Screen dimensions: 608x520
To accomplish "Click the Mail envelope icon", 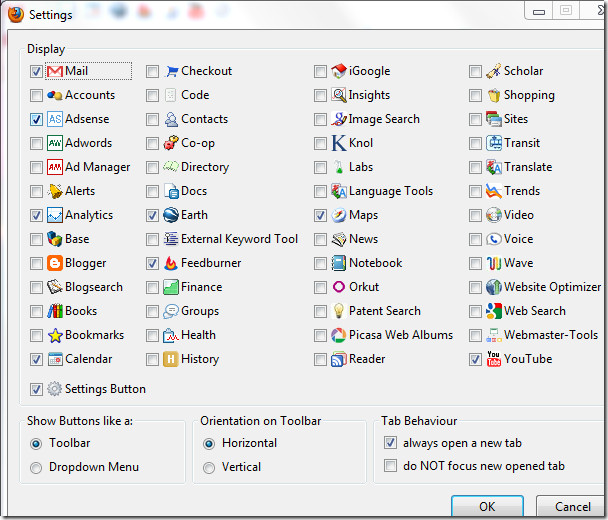I will coord(55,71).
